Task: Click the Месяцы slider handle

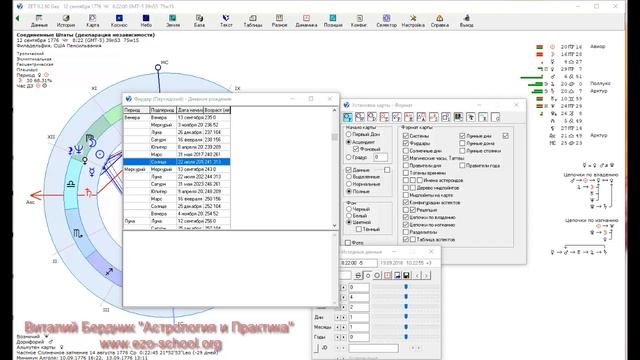Action: [406, 327]
